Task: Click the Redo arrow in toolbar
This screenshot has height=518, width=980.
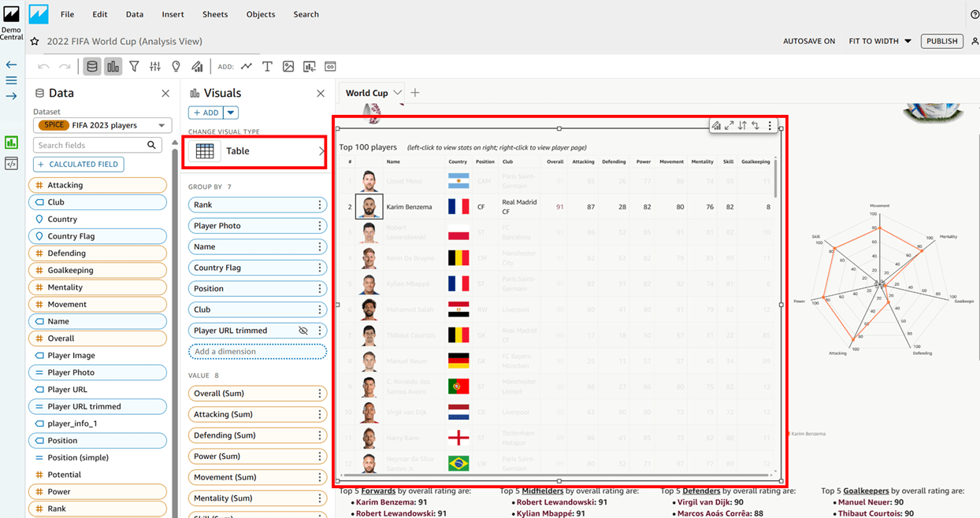Action: click(65, 67)
